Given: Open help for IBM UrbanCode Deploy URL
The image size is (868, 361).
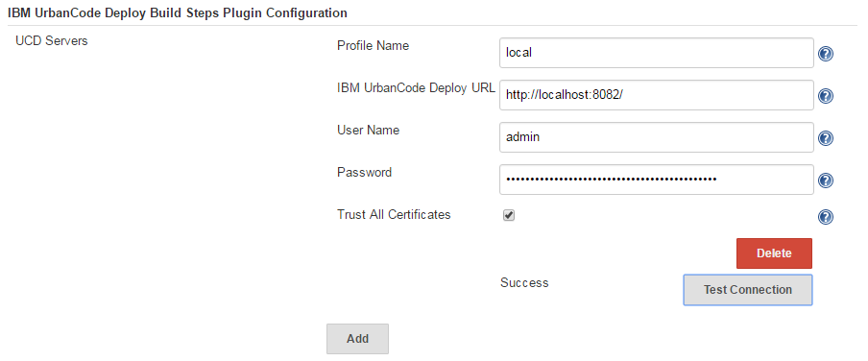Looking at the screenshot, I should coord(826,96).
